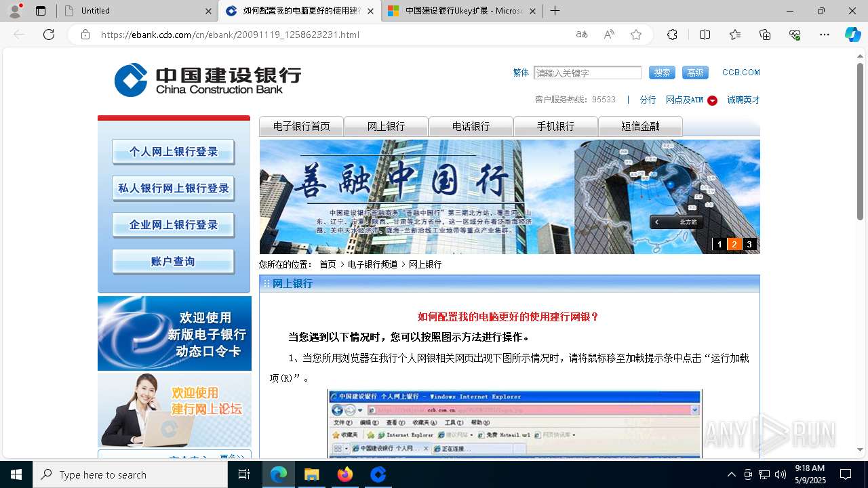Open the 新版电子银行动态口令卡 banner
The height and width of the screenshot is (488, 868).
pos(174,333)
